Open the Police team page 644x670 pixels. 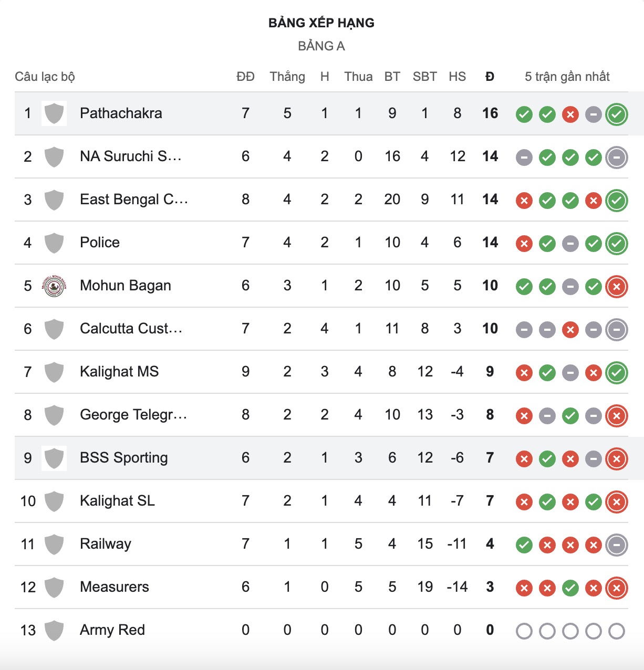coord(100,243)
